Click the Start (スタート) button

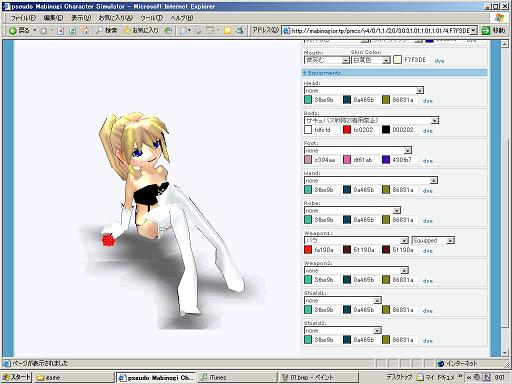coord(16,377)
